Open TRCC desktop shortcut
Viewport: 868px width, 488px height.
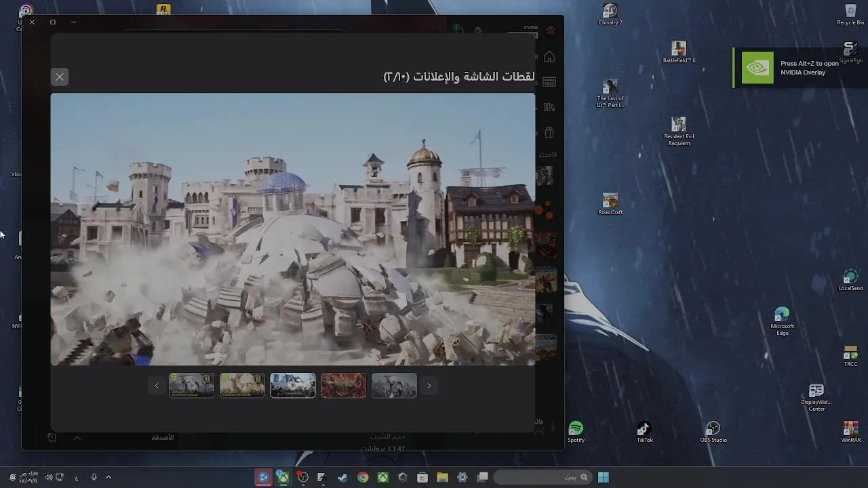coord(850,357)
